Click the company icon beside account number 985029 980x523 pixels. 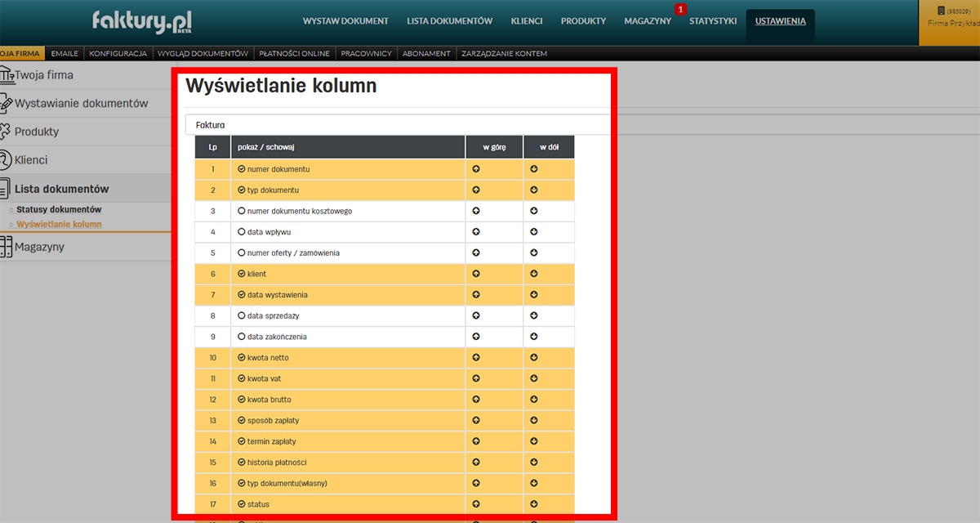click(941, 11)
